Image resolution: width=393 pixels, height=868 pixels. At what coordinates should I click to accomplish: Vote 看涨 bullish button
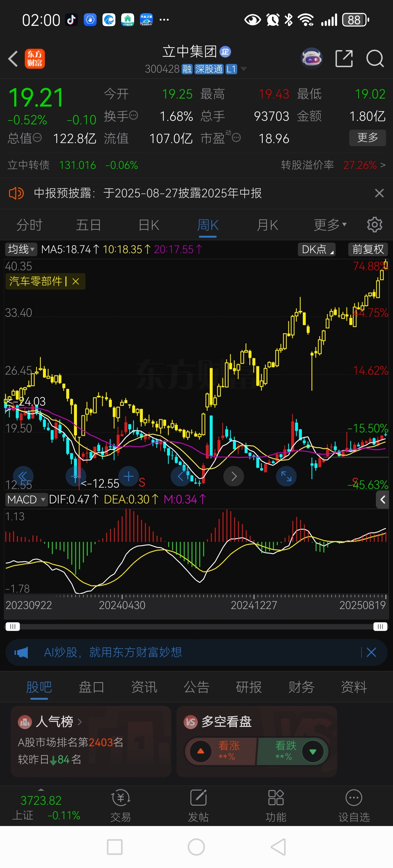coord(221,751)
